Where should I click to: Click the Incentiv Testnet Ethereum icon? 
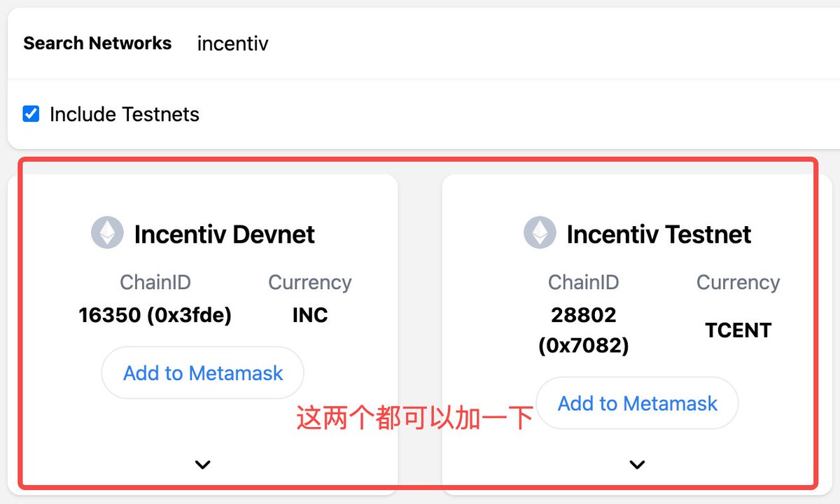(540, 233)
